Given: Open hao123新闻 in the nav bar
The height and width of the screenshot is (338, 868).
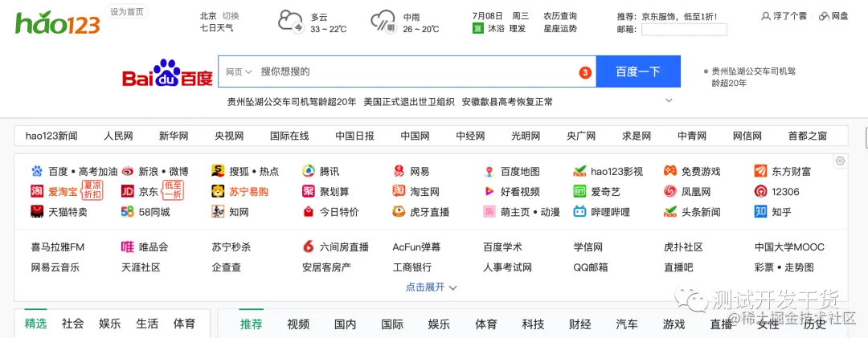Looking at the screenshot, I should 51,136.
